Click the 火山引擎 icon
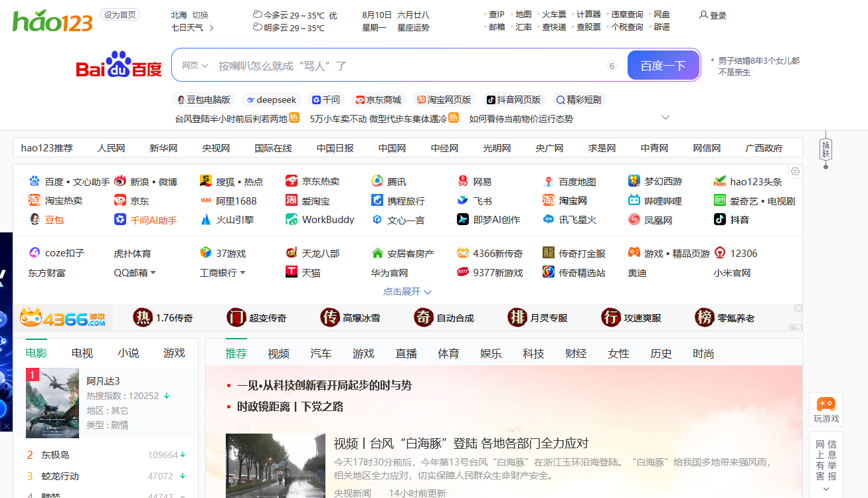Image resolution: width=868 pixels, height=498 pixels. 206,220
